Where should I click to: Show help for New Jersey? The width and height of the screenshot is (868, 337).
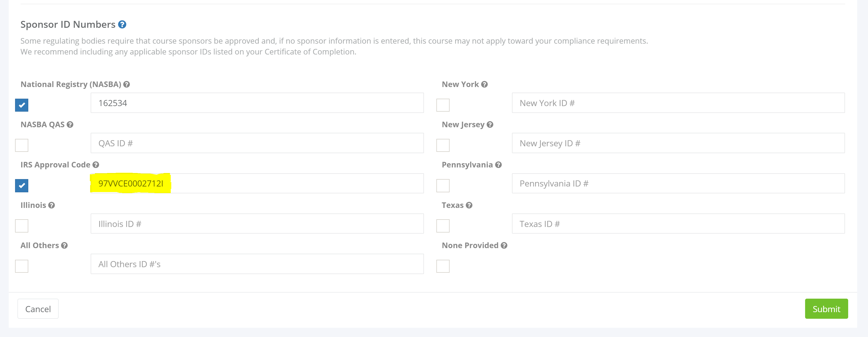pyautogui.click(x=490, y=125)
